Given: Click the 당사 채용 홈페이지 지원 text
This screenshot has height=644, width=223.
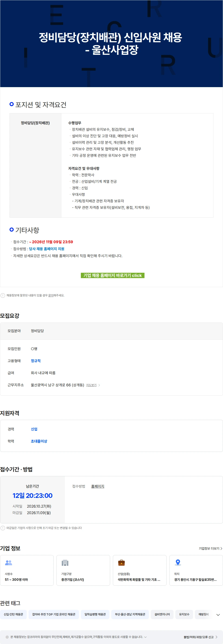Looking at the screenshot, I should [x=47, y=249].
